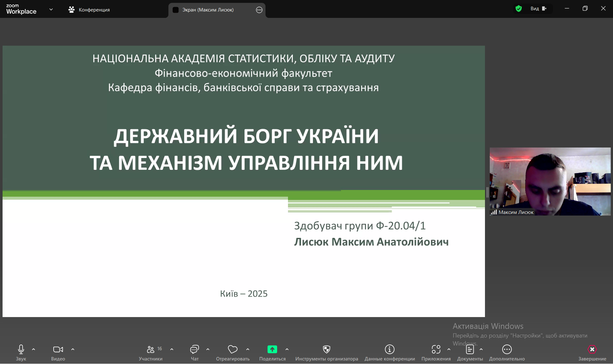Expand audio options arrow next to microphone
Viewport: 613px width, 364px height.
tap(34, 350)
